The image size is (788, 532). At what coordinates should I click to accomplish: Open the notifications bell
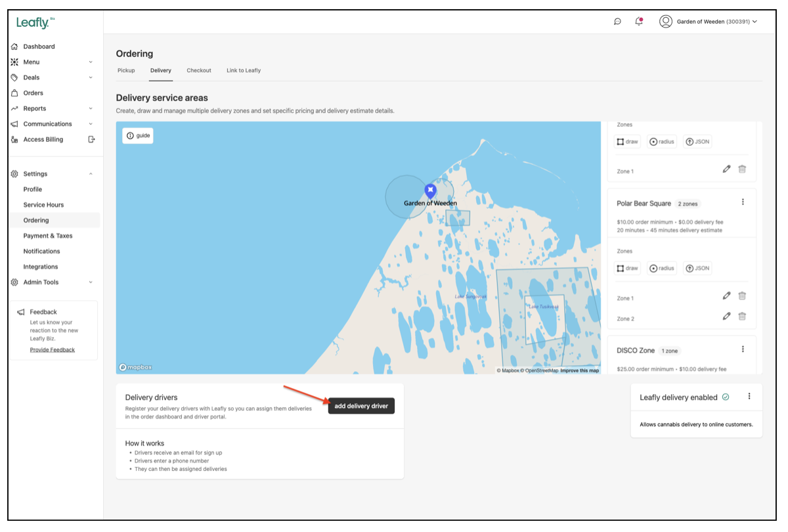639,22
